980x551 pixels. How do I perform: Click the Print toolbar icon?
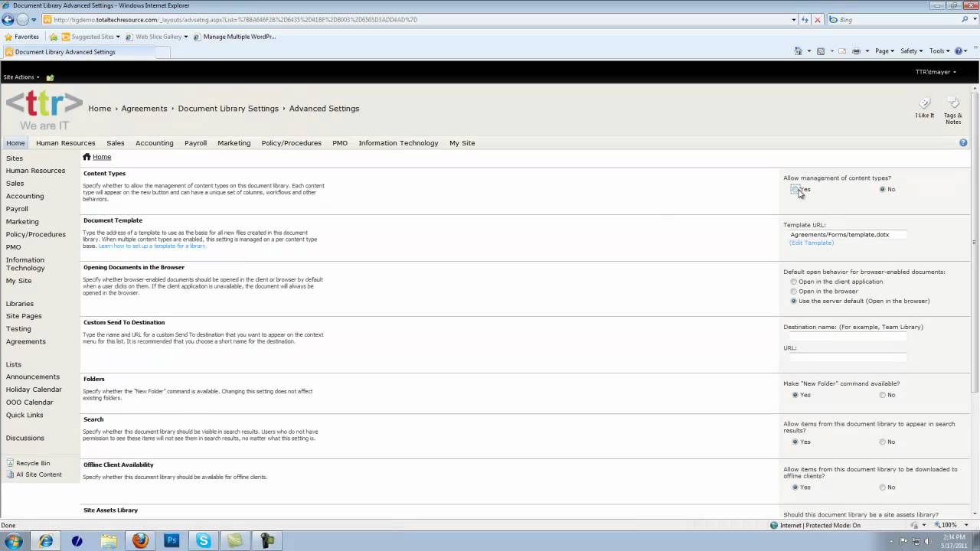(x=856, y=51)
